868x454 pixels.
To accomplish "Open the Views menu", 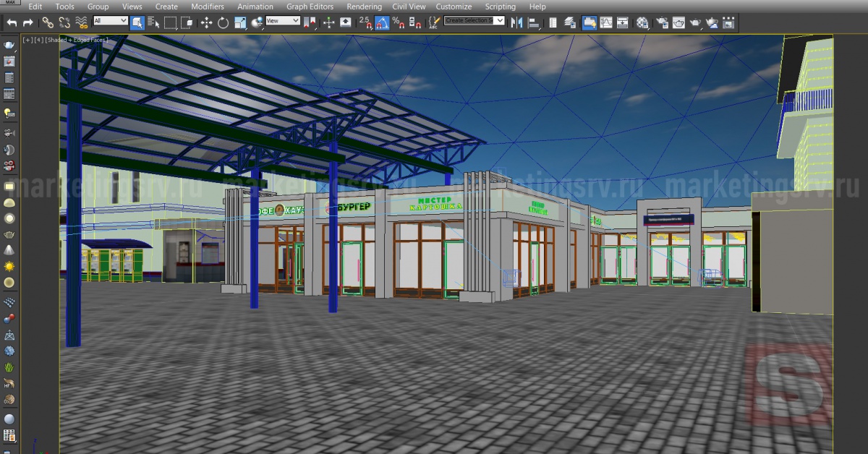I will point(132,7).
